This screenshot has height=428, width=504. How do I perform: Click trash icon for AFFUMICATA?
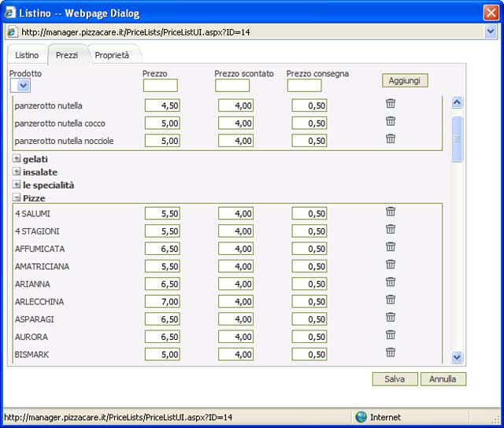click(391, 246)
